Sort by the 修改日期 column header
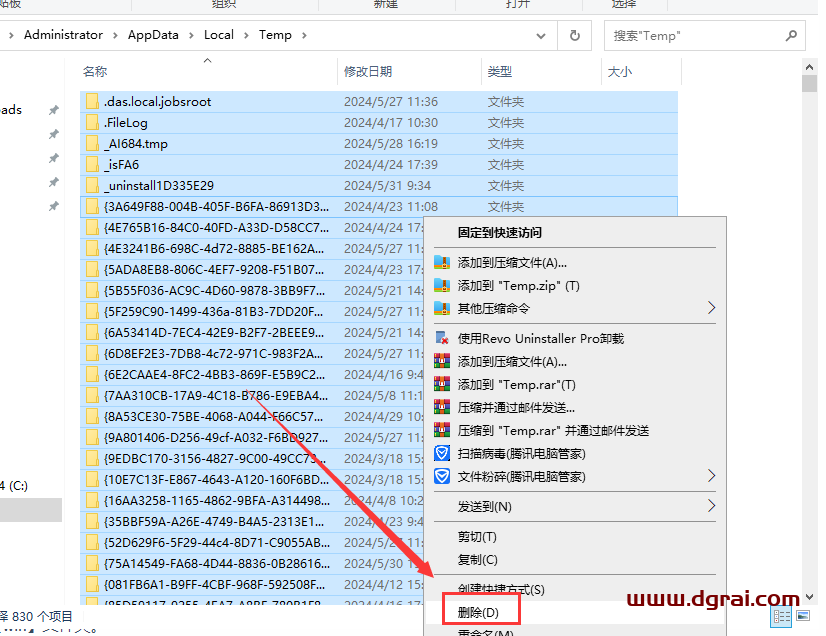Screen dimensions: 826x636 tap(368, 72)
